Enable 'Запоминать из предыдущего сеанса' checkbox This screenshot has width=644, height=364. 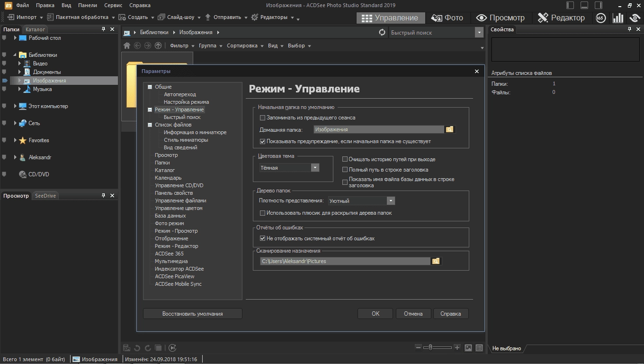[263, 118]
